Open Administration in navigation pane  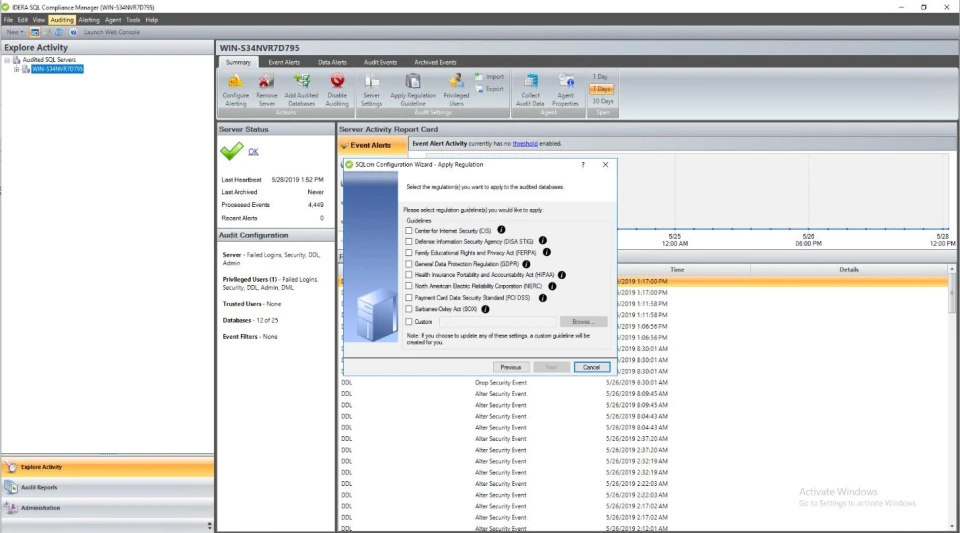[108, 507]
